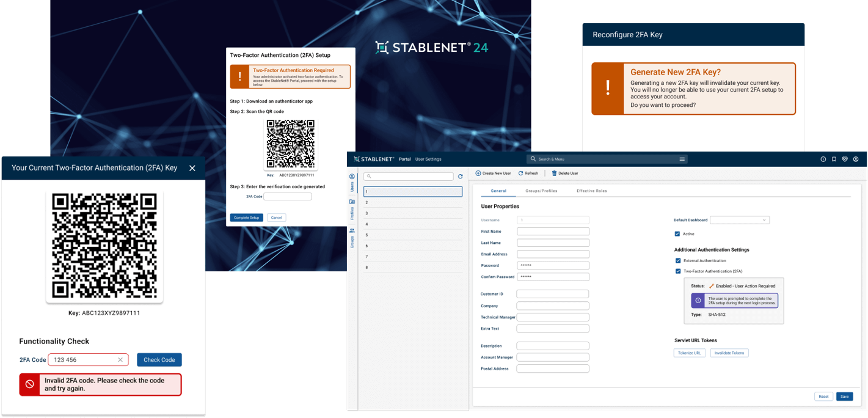Click the warning icon in Generate New 2FA Key banner

[x=608, y=89]
